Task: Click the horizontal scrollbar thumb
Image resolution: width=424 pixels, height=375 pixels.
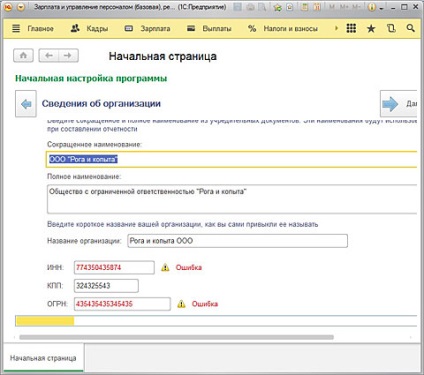Action: (176, 337)
